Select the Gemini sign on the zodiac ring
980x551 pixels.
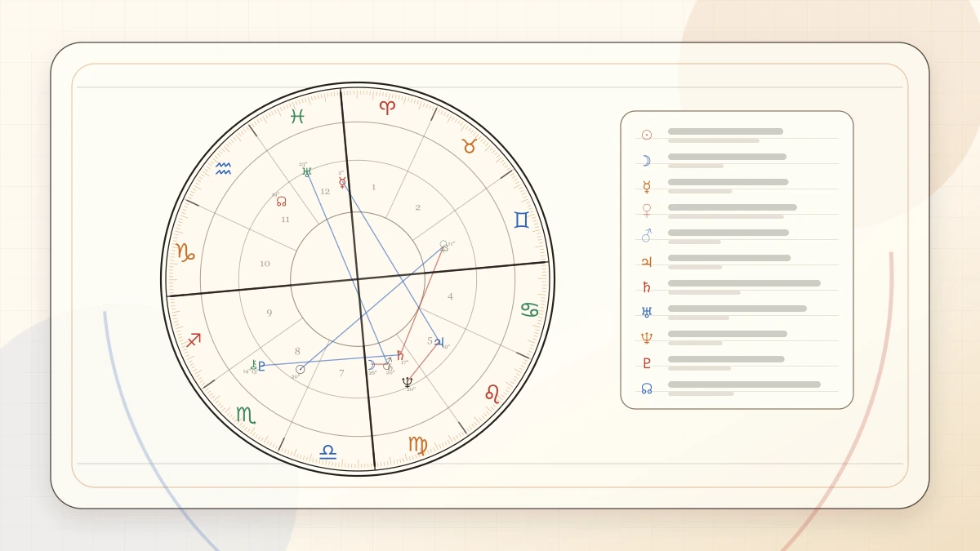[x=522, y=220]
